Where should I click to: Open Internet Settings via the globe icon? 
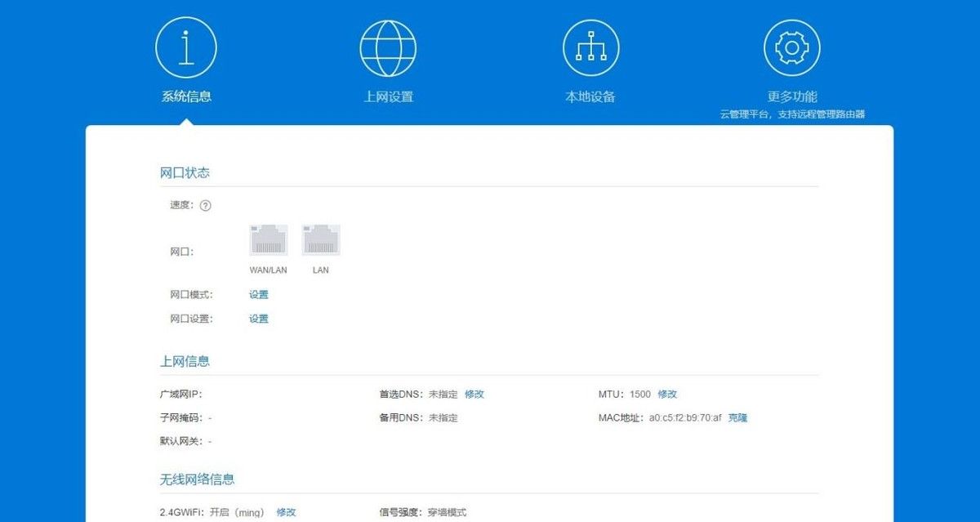click(x=388, y=48)
